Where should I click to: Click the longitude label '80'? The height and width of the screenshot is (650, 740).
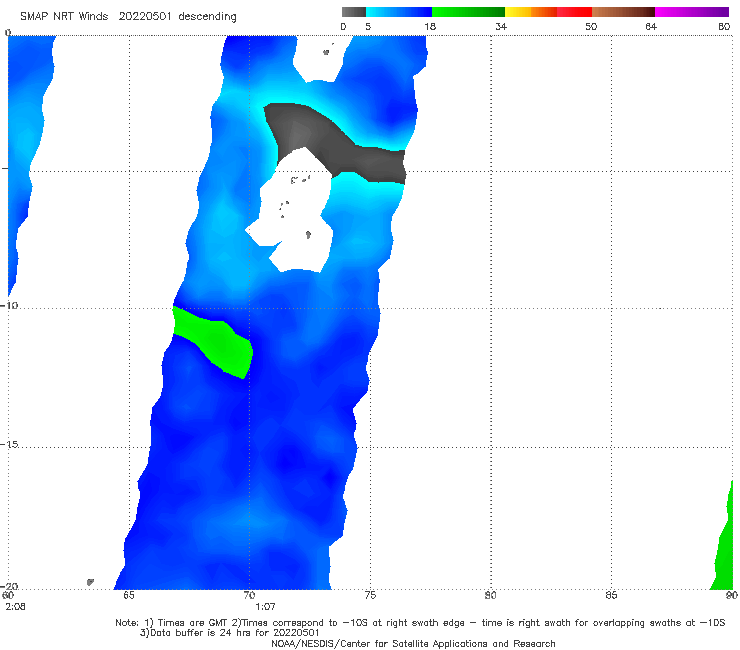pyautogui.click(x=490, y=595)
